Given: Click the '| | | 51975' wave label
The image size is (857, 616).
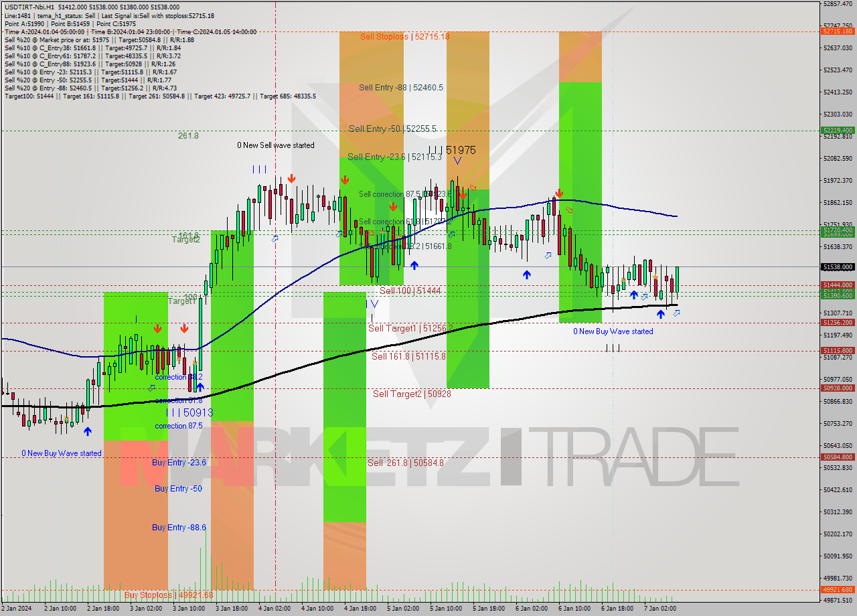Looking at the screenshot, I should 452,151.
